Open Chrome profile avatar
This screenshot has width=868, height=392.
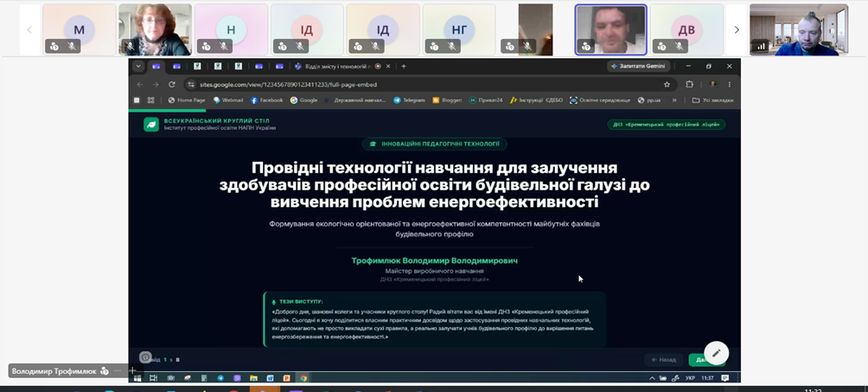[713, 84]
